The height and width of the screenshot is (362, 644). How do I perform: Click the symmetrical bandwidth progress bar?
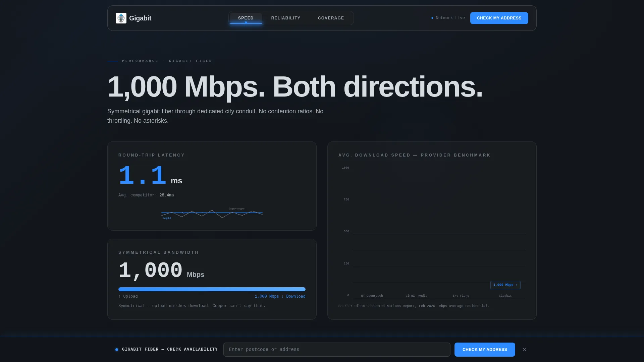click(212, 289)
